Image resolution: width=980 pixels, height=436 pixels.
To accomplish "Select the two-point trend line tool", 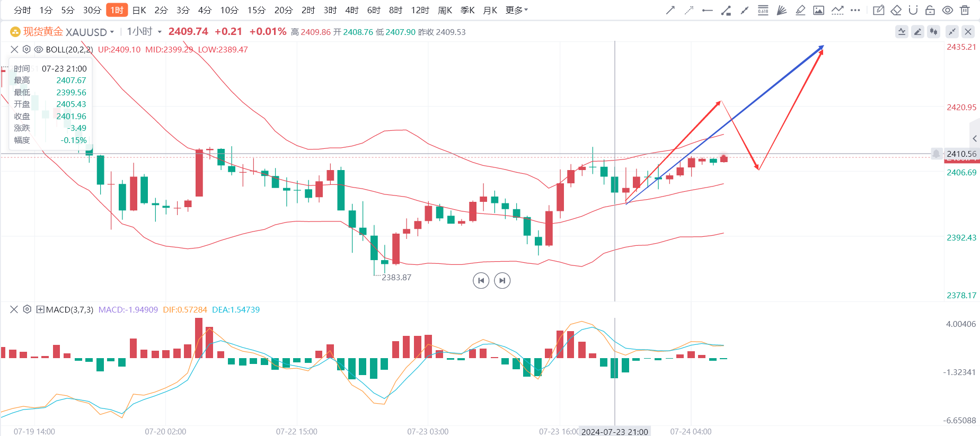I will (x=745, y=10).
